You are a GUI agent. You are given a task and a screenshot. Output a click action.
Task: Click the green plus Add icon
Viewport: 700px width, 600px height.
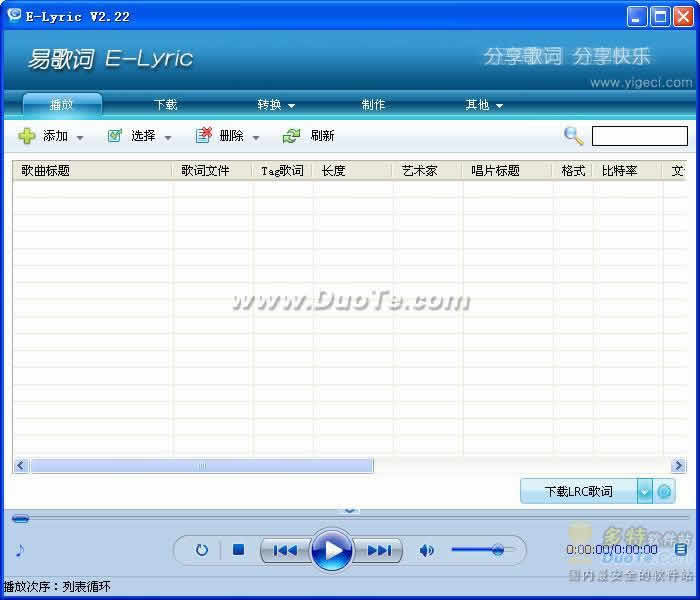point(27,136)
